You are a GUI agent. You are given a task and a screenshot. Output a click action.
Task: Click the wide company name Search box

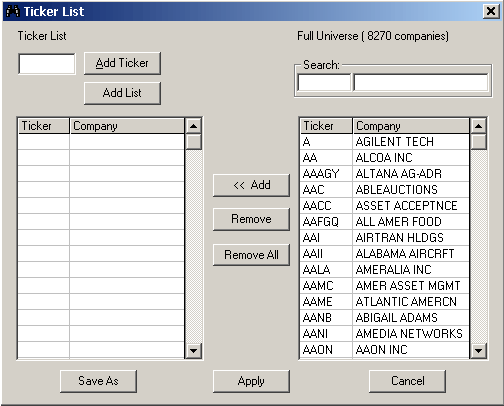421,82
